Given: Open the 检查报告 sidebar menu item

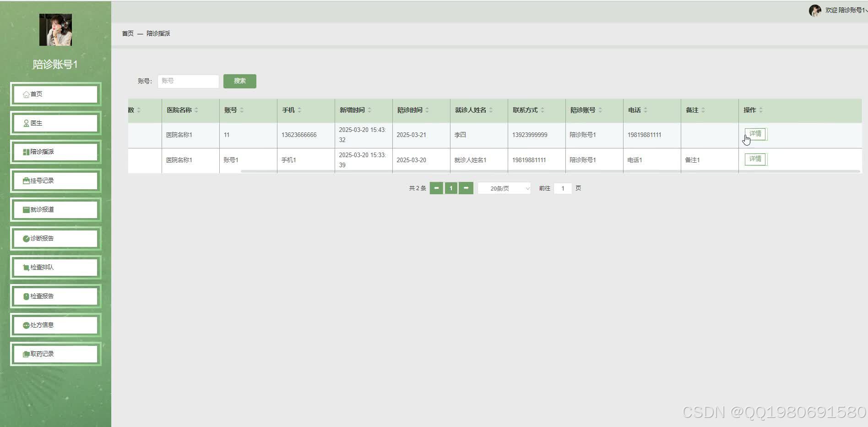Looking at the screenshot, I should [x=55, y=296].
